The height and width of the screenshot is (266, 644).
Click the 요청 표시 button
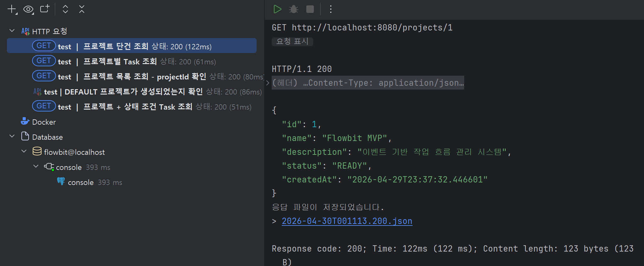pos(292,41)
